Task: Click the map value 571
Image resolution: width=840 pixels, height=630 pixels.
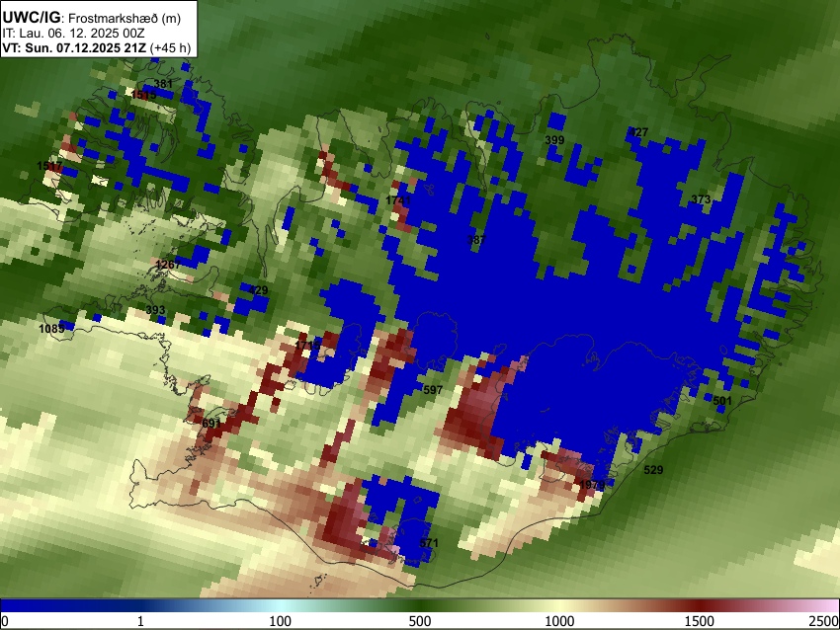Action: [429, 543]
